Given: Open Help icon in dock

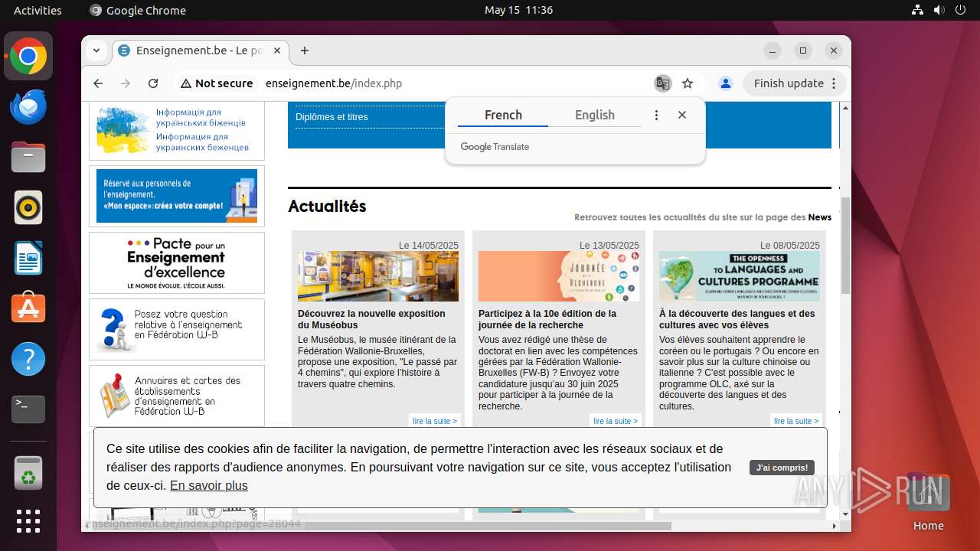Looking at the screenshot, I should [28, 359].
